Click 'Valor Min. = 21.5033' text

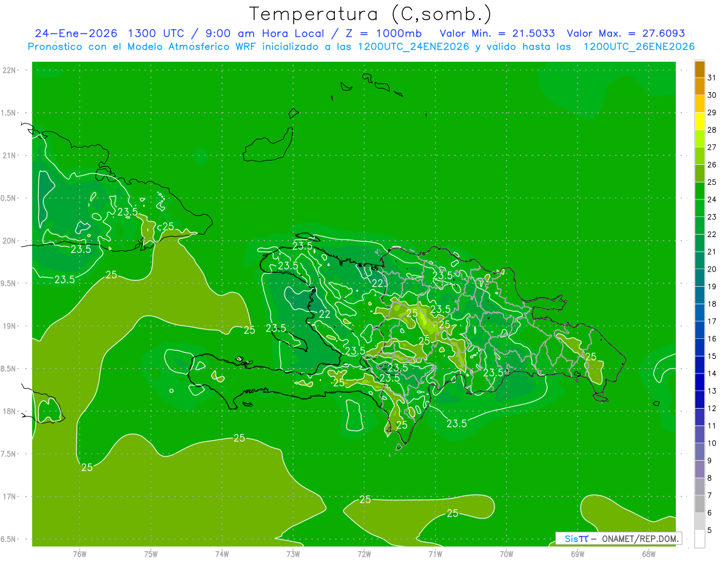[x=497, y=33]
